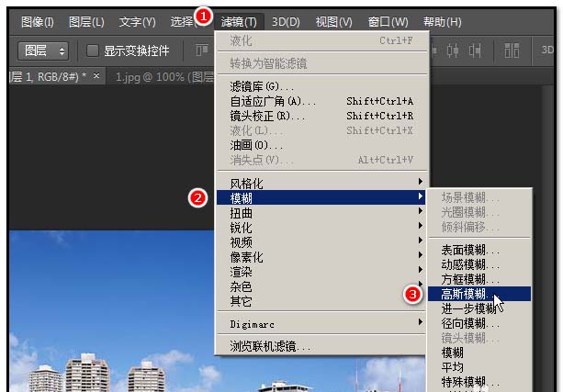This screenshot has width=563, height=392.
Task: Click the distribute horizontal centers icon
Action: (x=453, y=50)
